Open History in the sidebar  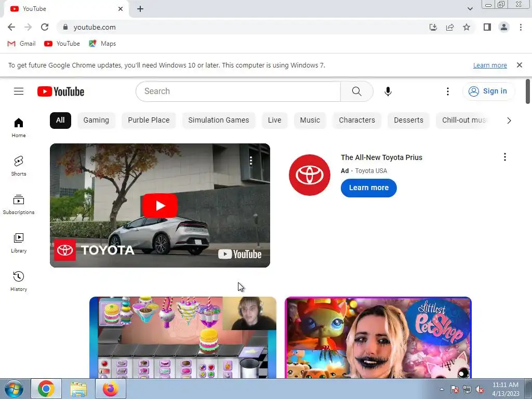(19, 281)
